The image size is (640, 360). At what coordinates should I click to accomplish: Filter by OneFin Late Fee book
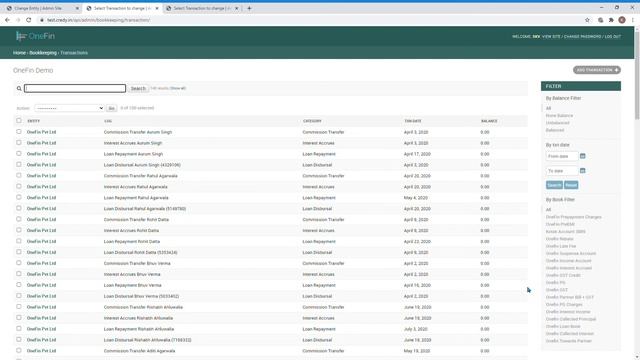(x=561, y=246)
